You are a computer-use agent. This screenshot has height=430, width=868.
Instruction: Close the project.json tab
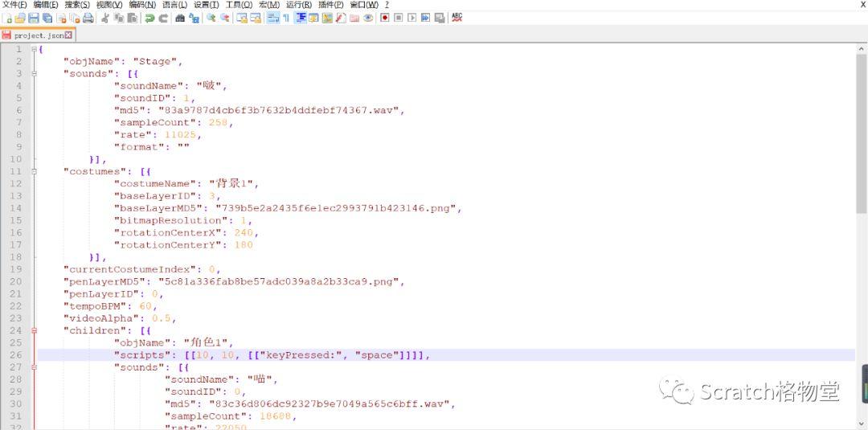click(x=68, y=35)
